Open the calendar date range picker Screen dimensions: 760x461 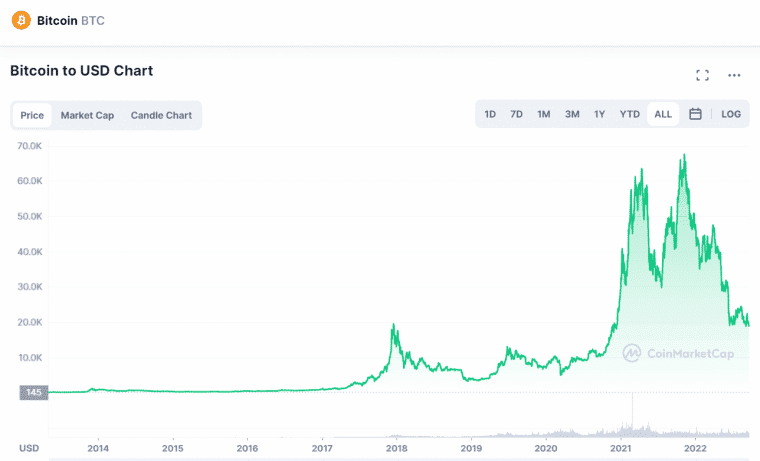click(695, 114)
